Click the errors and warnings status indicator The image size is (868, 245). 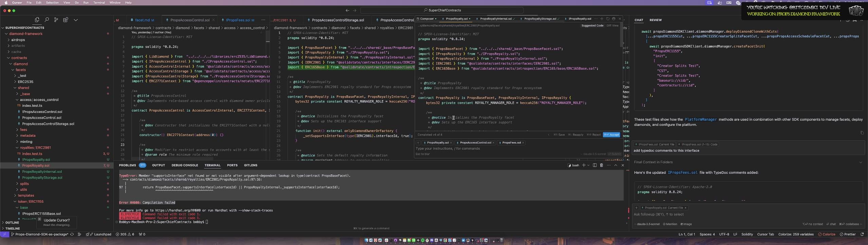tap(125, 234)
